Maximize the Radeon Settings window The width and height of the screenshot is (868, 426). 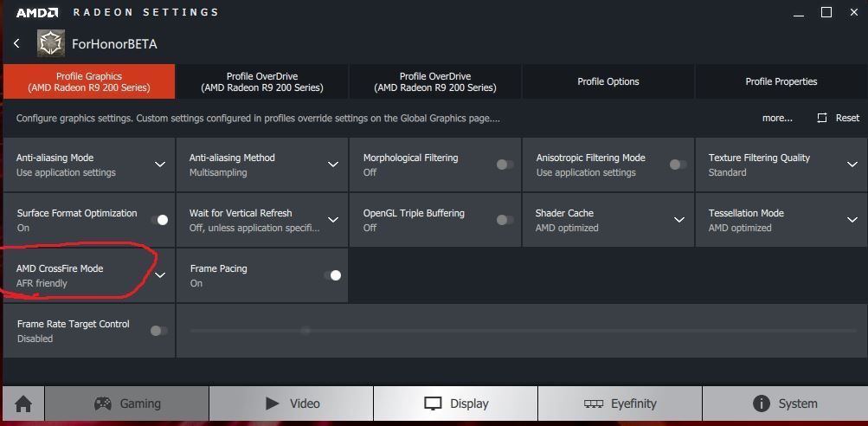826,12
